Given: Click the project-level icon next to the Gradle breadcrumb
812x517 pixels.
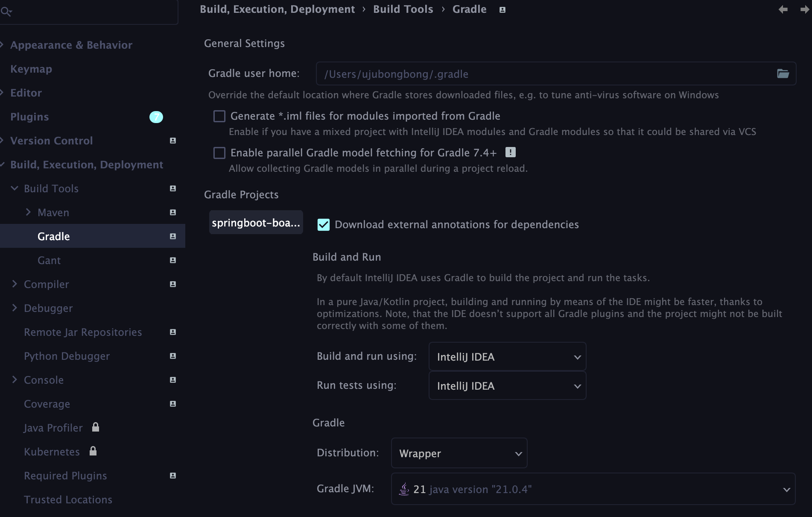Looking at the screenshot, I should (x=502, y=10).
